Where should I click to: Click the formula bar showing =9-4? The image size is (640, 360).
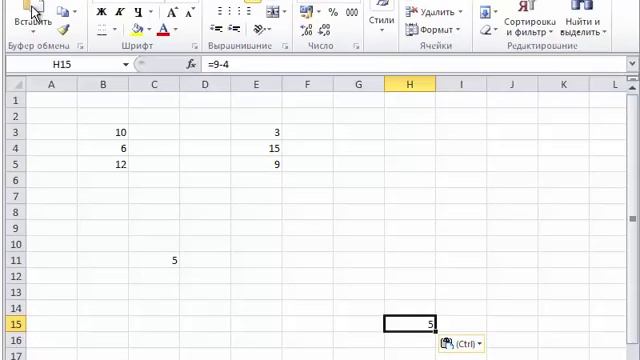pos(413,64)
